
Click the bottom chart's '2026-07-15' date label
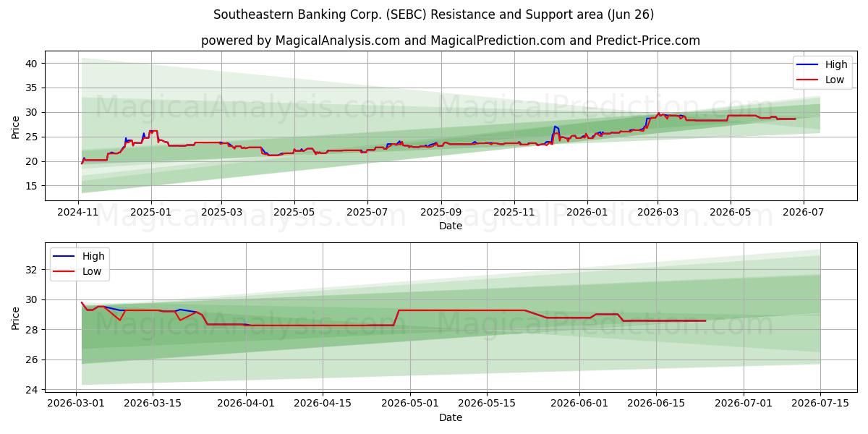[820, 405]
